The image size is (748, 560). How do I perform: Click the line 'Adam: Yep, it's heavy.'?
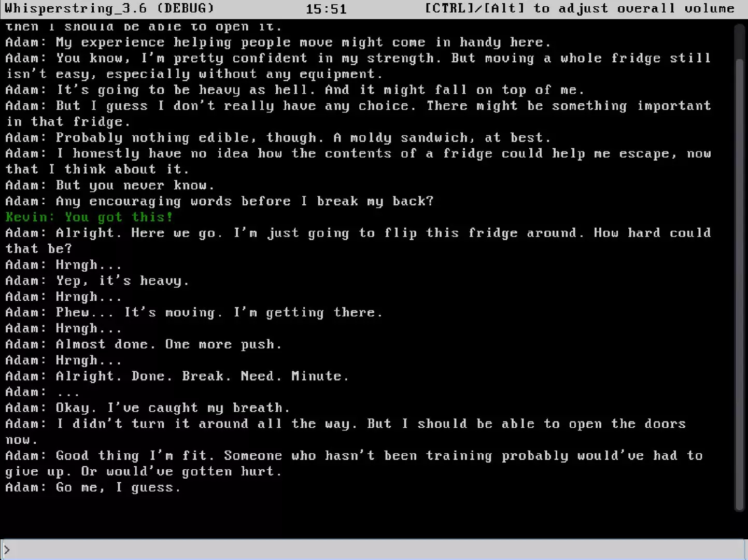(x=97, y=281)
